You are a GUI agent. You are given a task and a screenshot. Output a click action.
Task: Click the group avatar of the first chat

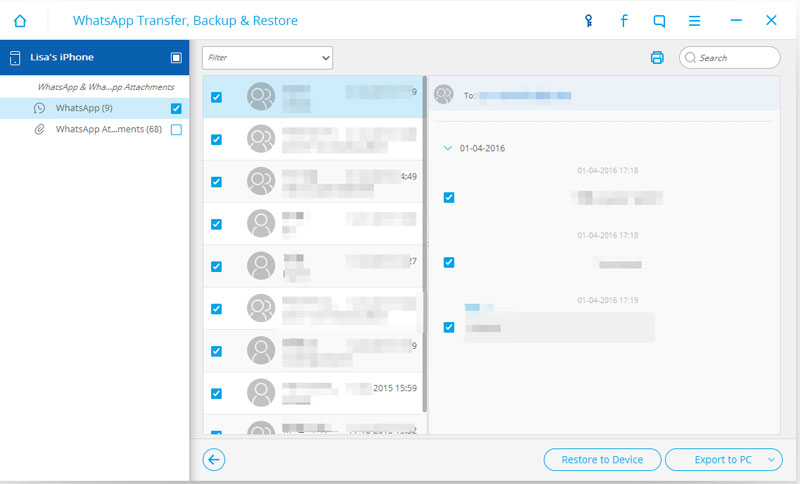click(261, 96)
